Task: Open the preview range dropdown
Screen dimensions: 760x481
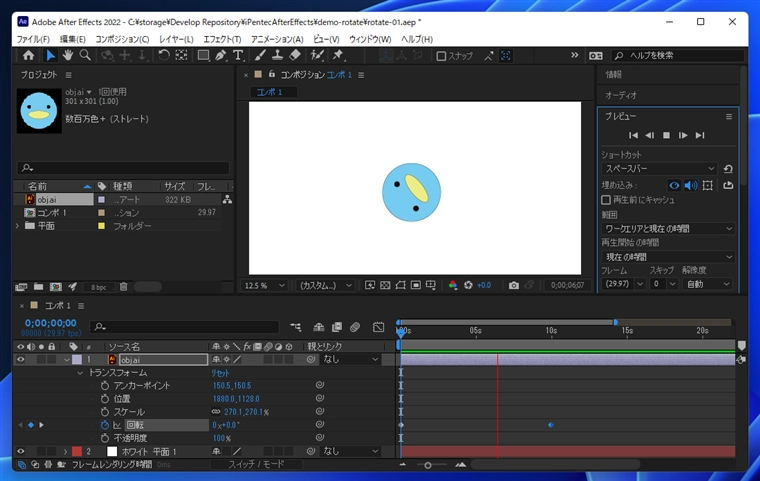Action: click(668, 228)
